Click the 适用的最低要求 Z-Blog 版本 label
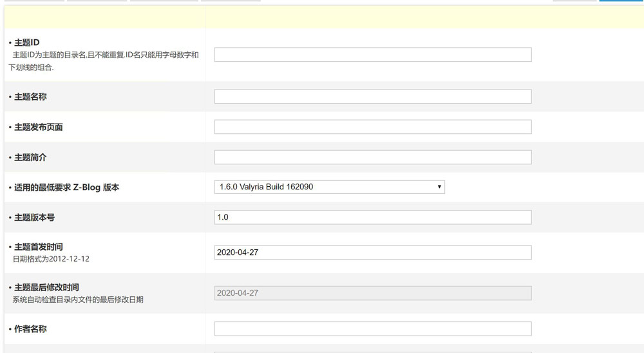Viewport: 644px width, 353px height. 66,187
